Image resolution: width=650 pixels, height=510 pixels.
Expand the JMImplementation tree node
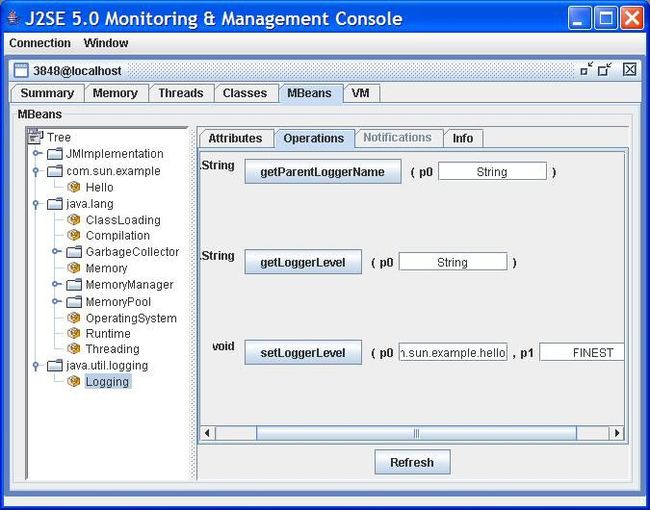coord(37,153)
